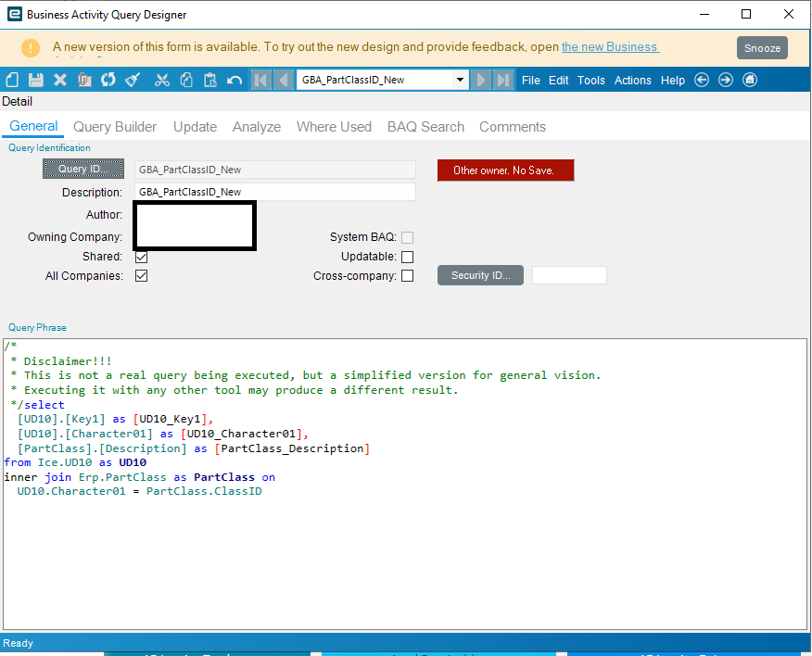The width and height of the screenshot is (812, 656).
Task: Click the Undo arrow icon
Action: [x=235, y=80]
